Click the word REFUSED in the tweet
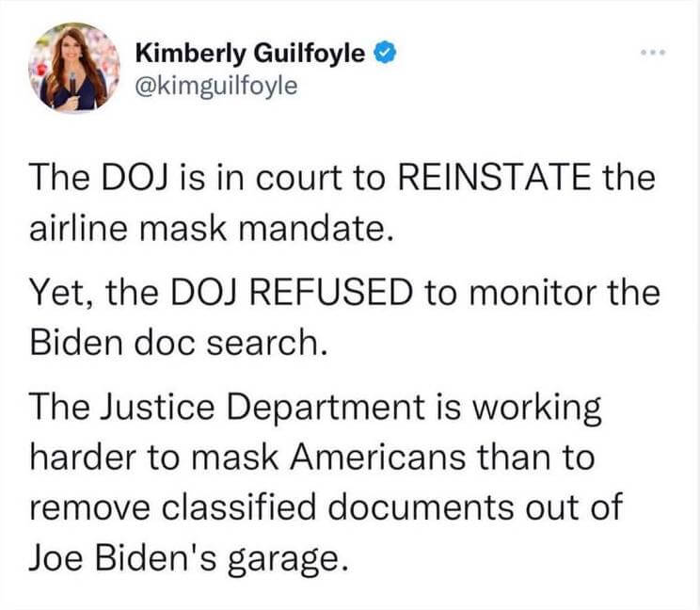 [x=339, y=297]
